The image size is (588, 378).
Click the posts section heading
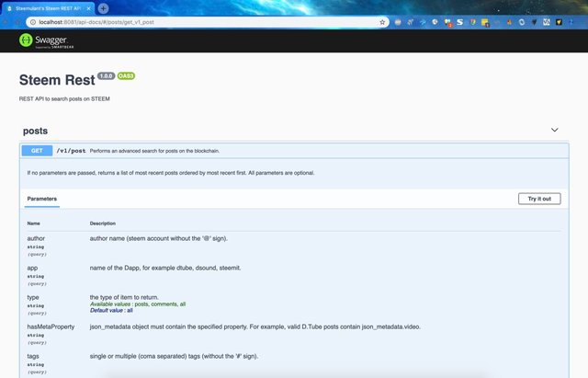(35, 131)
